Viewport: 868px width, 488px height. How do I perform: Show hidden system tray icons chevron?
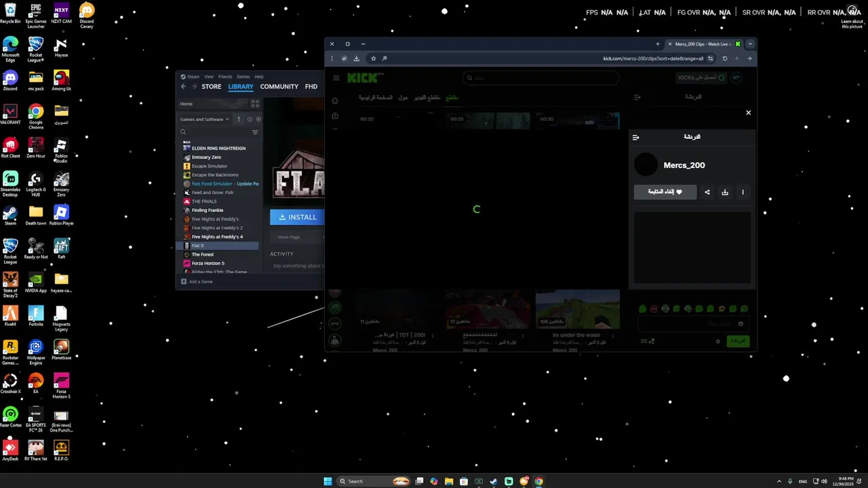[x=778, y=481]
